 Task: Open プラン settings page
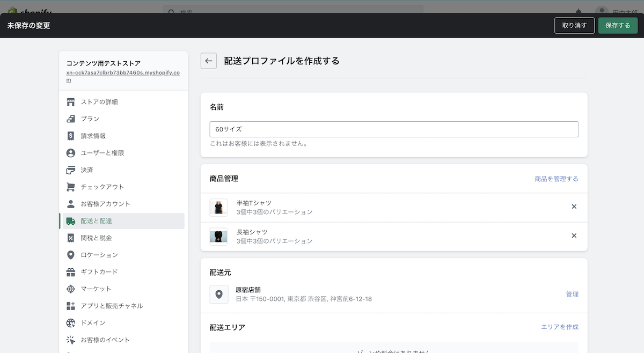(123, 119)
